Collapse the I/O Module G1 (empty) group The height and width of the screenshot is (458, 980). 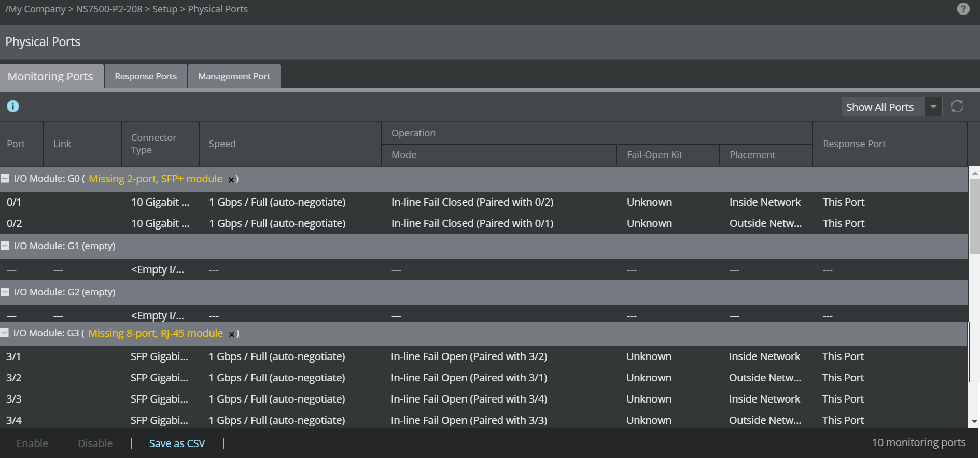tap(5, 246)
